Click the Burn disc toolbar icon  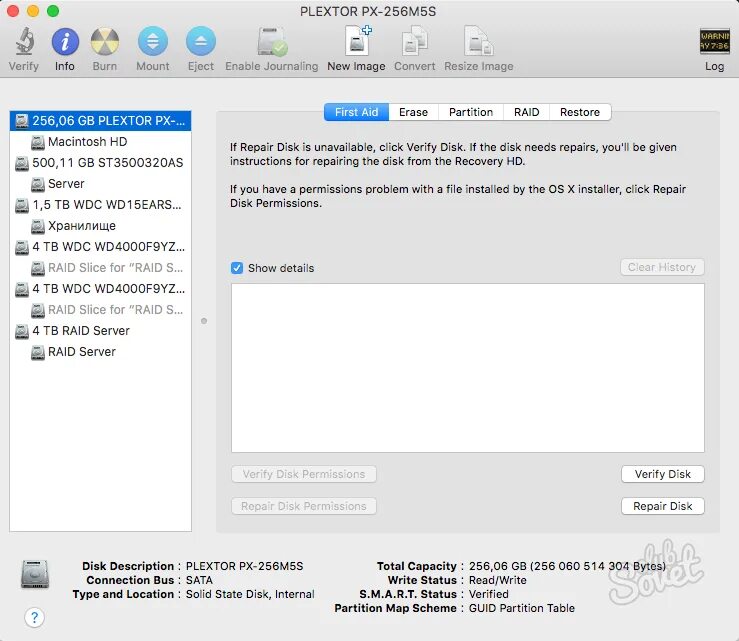(x=105, y=41)
